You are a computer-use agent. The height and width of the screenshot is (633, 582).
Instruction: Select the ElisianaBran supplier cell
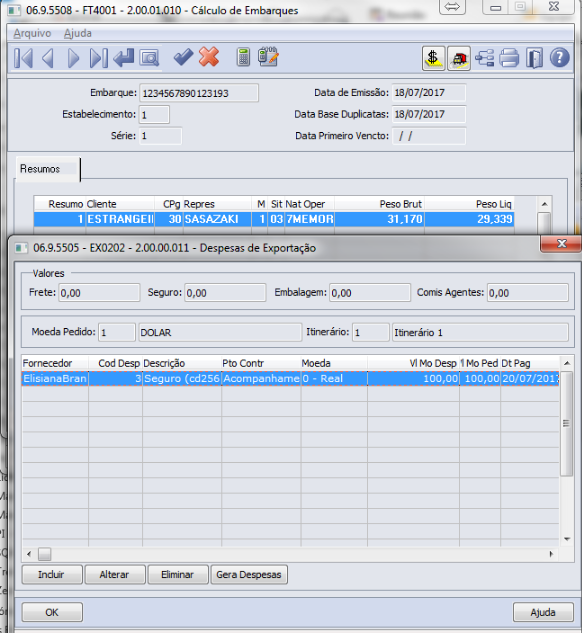(x=55, y=379)
